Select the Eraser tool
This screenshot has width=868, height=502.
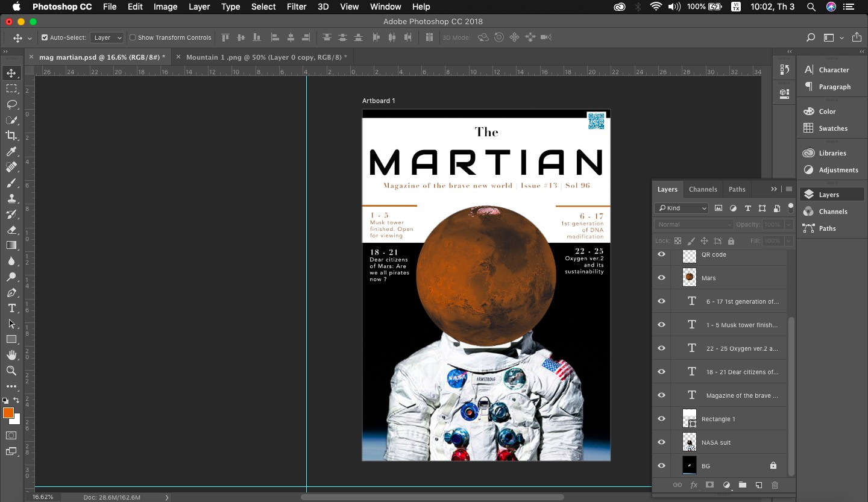click(x=11, y=230)
